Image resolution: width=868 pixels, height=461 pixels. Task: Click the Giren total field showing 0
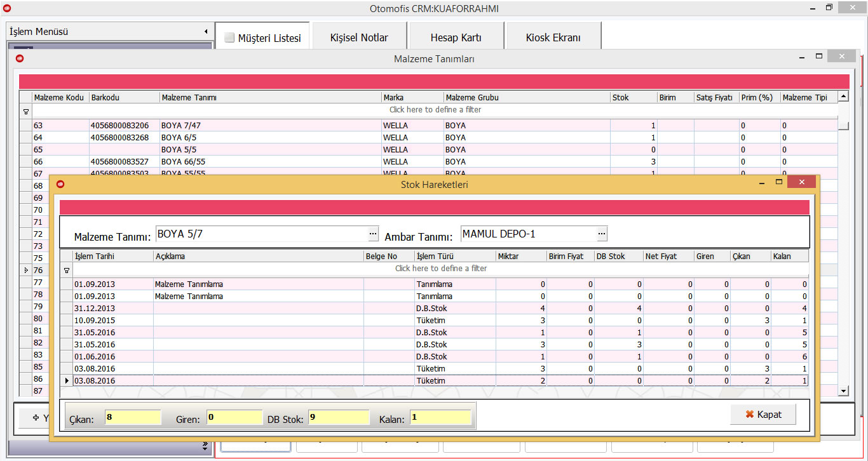[x=234, y=418]
